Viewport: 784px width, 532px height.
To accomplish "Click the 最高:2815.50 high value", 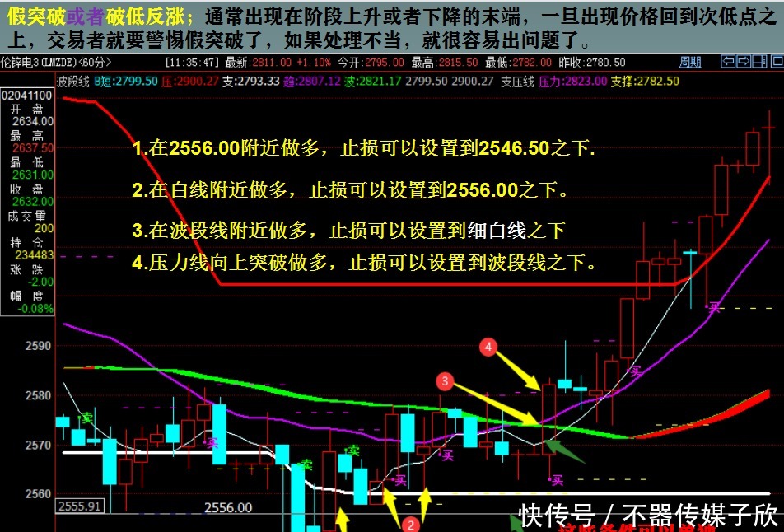I will [445, 63].
